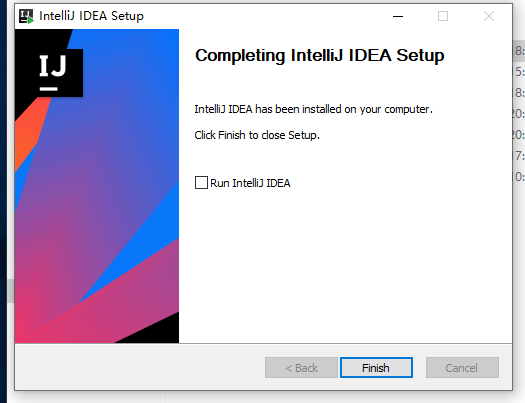Select the bottom-most partially visible background list row
The image size is (525, 403).
(519, 176)
